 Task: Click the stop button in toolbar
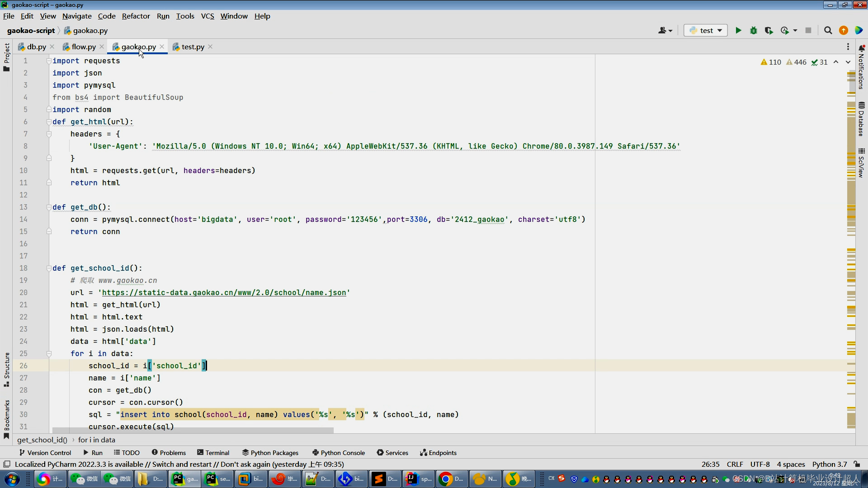click(x=808, y=30)
